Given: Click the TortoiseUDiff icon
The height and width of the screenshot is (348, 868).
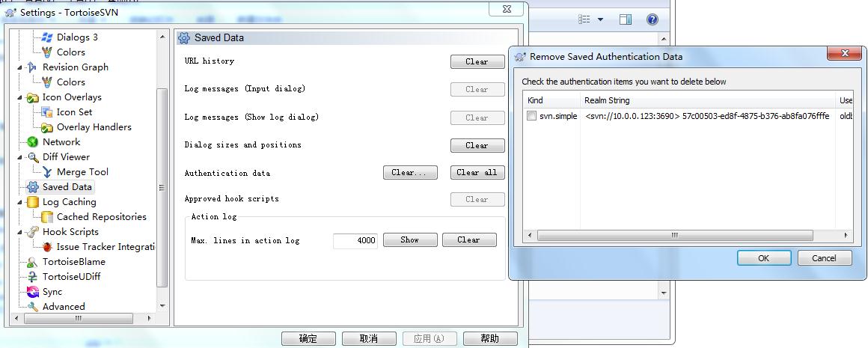Looking at the screenshot, I should (x=33, y=277).
